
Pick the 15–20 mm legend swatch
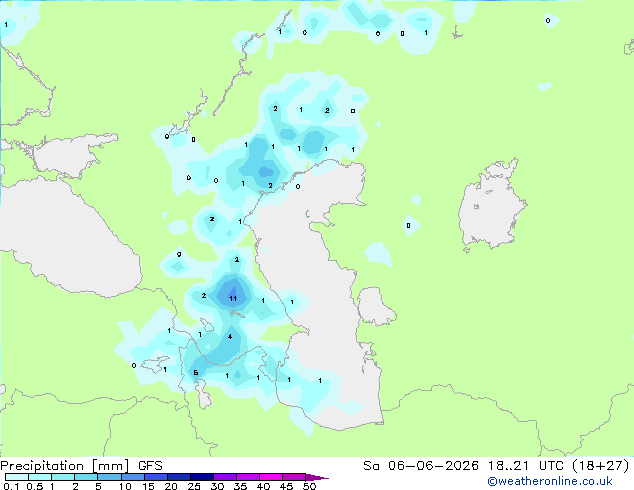[156, 477]
